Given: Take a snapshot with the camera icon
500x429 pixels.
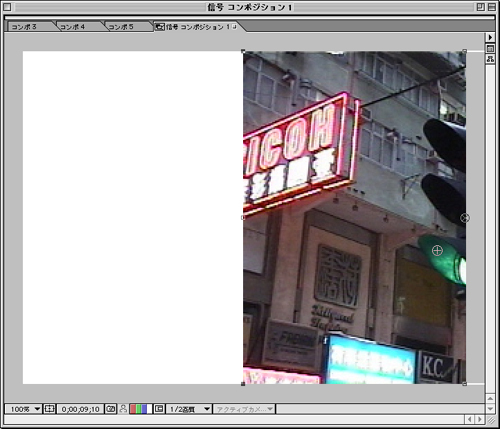Looking at the screenshot, I should (x=111, y=409).
